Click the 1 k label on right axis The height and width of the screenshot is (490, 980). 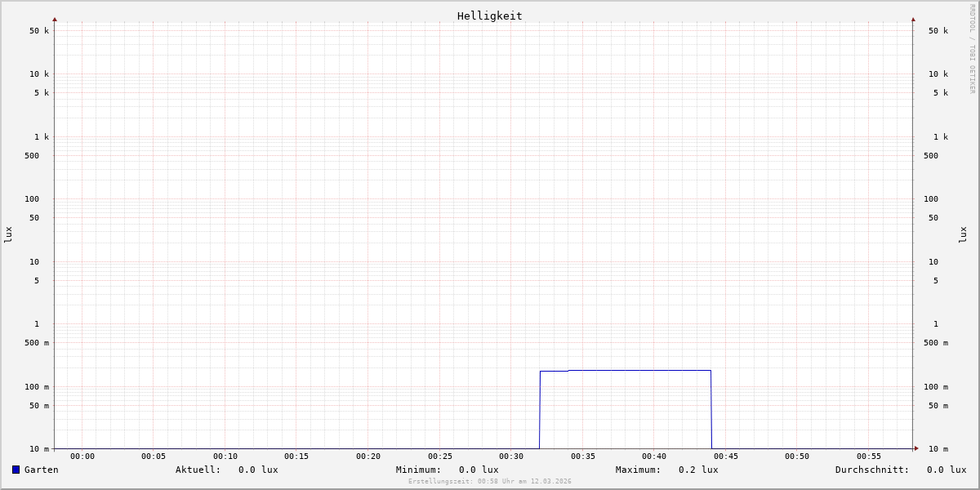[941, 137]
